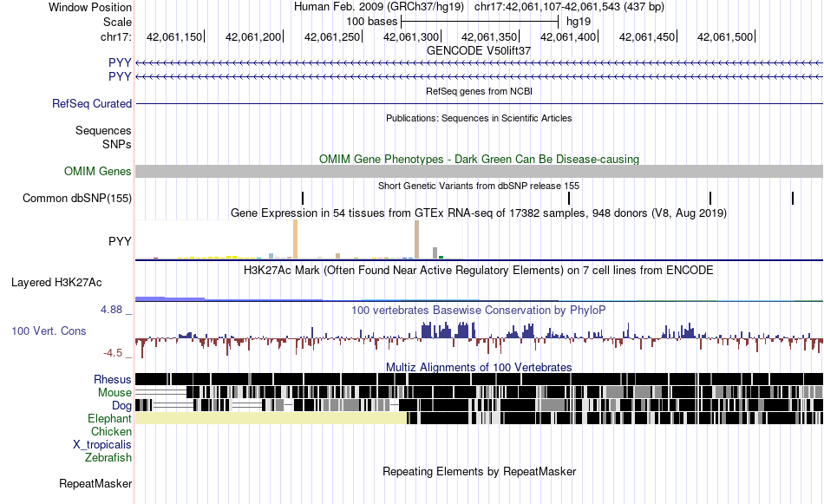
Task: Select dbSNP variant between 42,061,450 and 42,061,500
Action: tap(710, 198)
